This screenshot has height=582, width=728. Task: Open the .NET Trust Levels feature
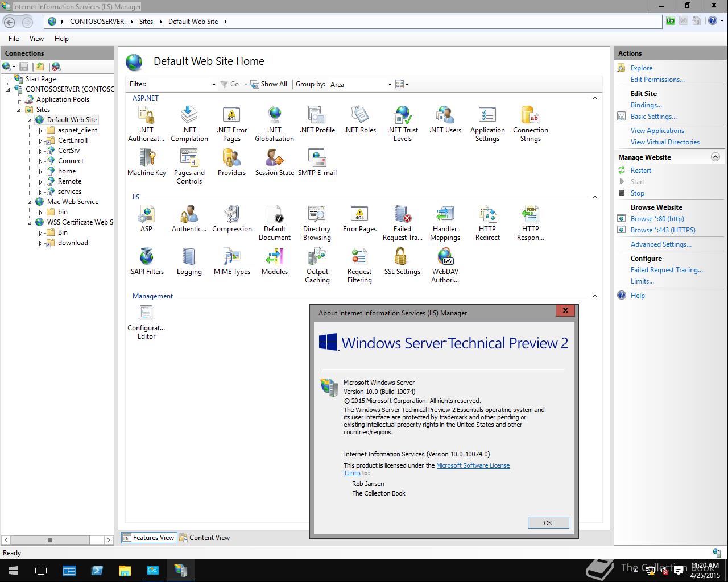tap(402, 124)
